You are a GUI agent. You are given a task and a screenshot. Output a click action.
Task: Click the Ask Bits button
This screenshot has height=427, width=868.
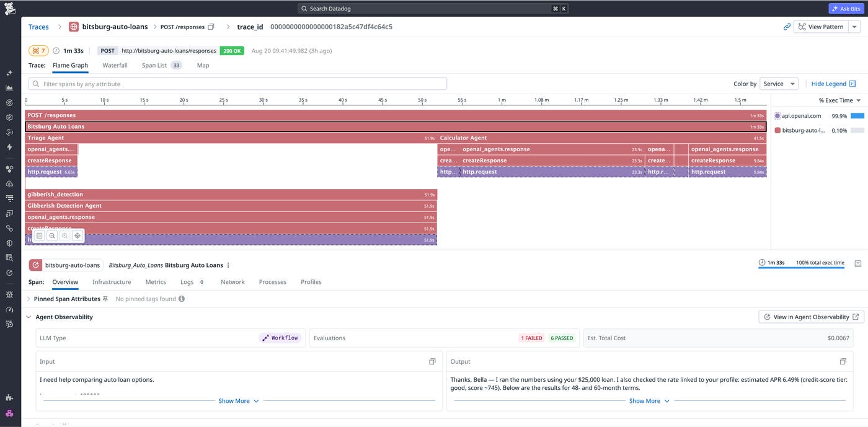[846, 9]
